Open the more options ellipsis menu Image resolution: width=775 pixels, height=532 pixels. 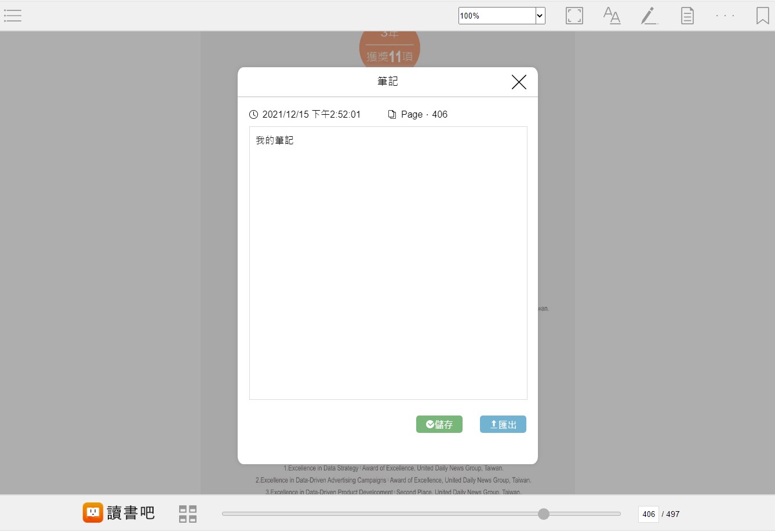pos(725,16)
